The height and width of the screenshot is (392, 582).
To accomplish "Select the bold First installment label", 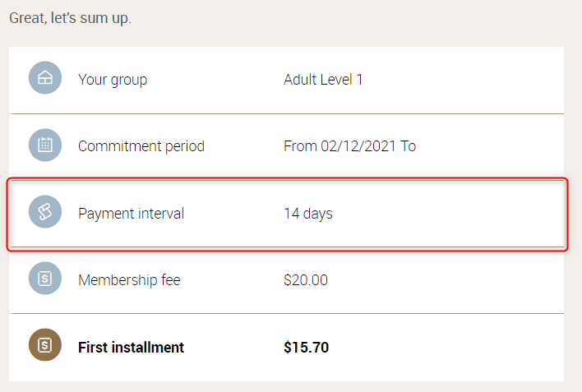I will 131,347.
